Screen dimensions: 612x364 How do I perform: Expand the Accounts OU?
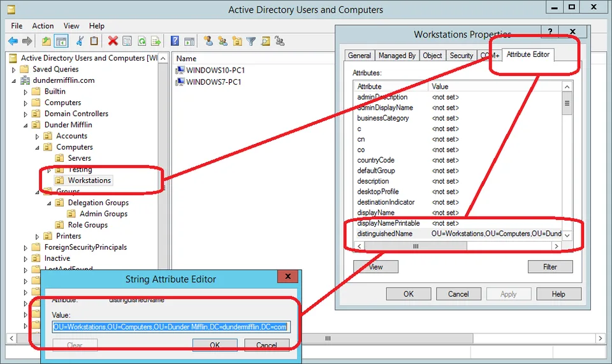click(x=37, y=136)
